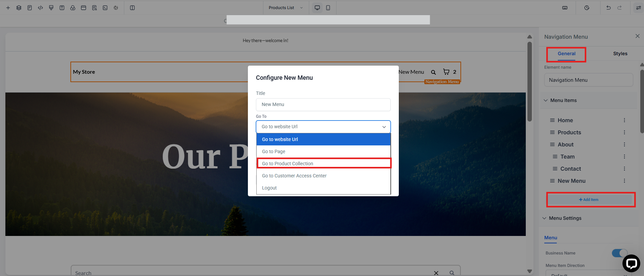Image resolution: width=644 pixels, height=276 pixels.
Task: Open version history clock icon
Action: [587, 8]
